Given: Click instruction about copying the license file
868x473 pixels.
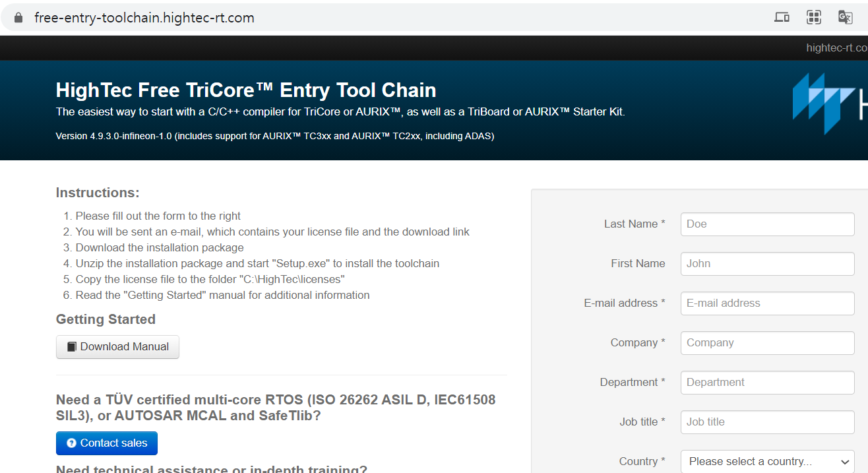Looking at the screenshot, I should pyautogui.click(x=210, y=279).
